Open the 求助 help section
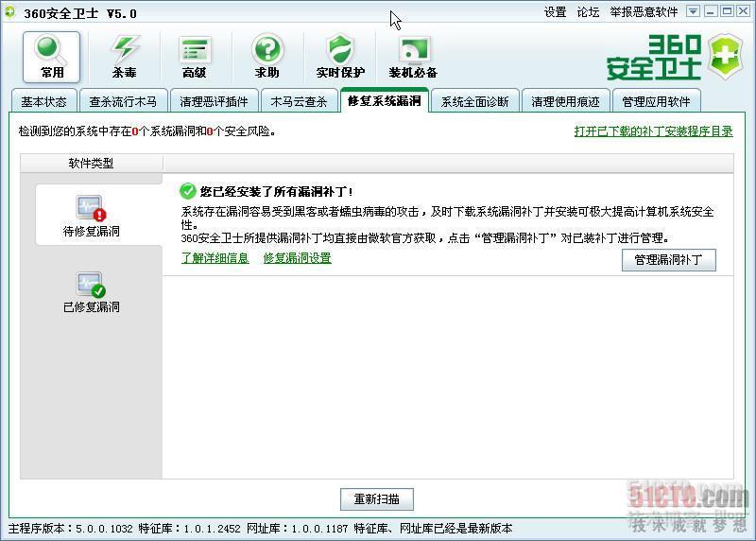 [x=267, y=58]
